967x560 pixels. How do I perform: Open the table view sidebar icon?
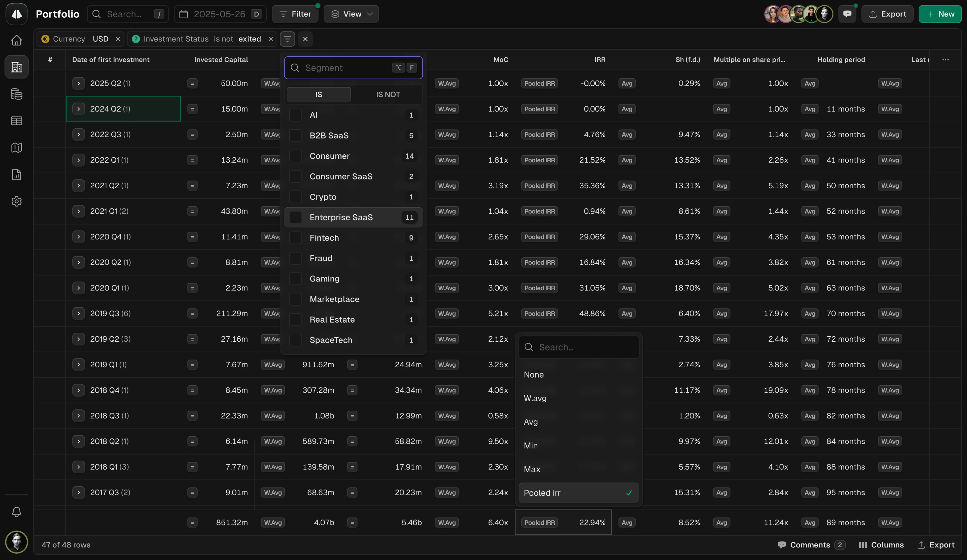[x=17, y=121]
